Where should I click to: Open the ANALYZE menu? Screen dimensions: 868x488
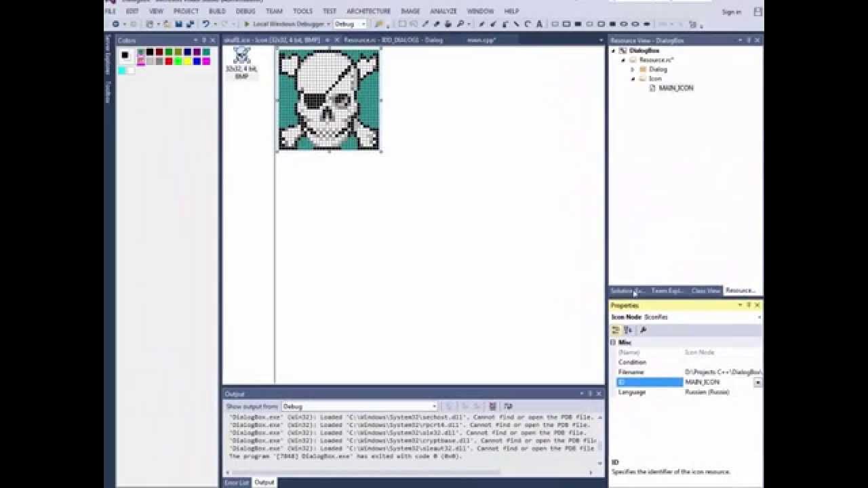443,12
